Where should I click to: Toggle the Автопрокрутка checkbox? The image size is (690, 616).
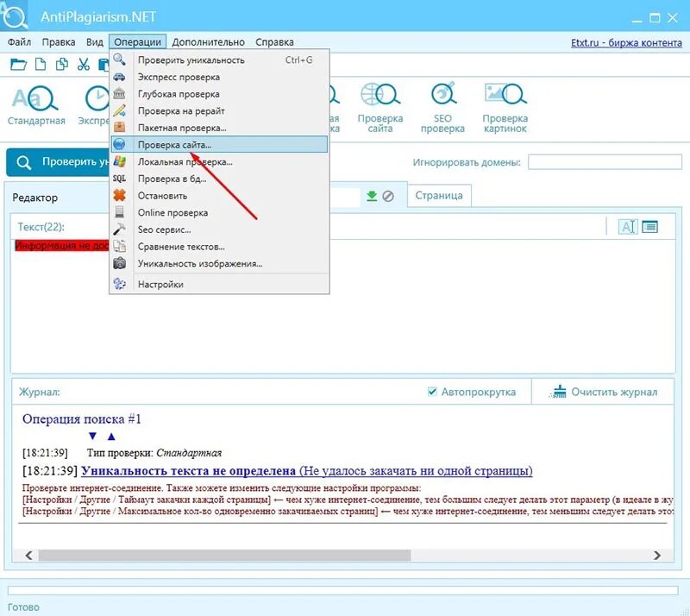[x=432, y=392]
